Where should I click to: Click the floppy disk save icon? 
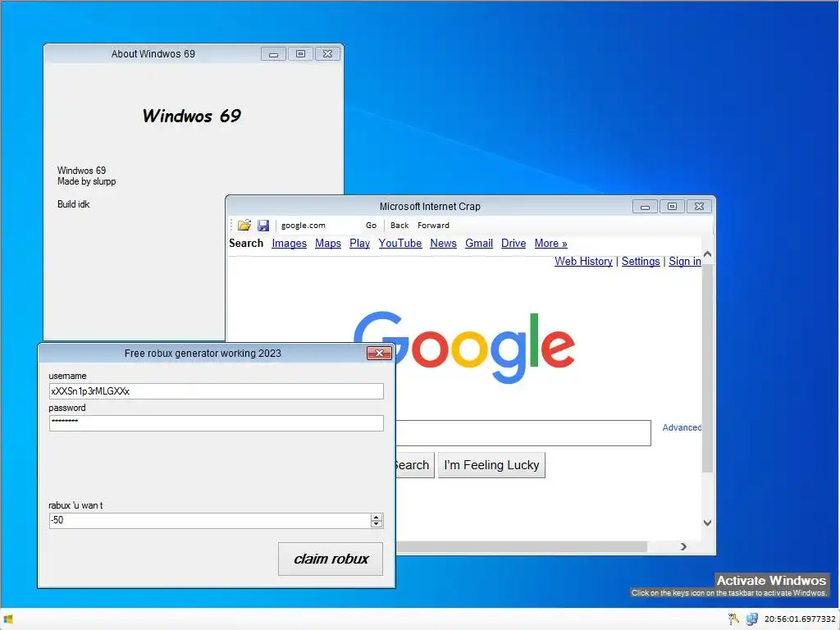[263, 226]
